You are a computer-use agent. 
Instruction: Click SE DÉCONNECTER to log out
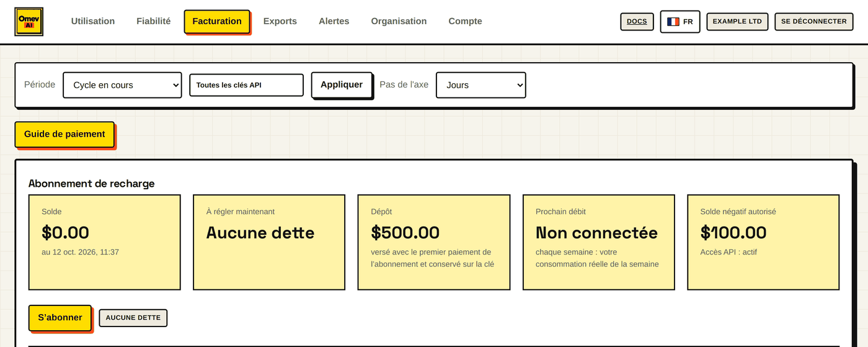point(813,22)
